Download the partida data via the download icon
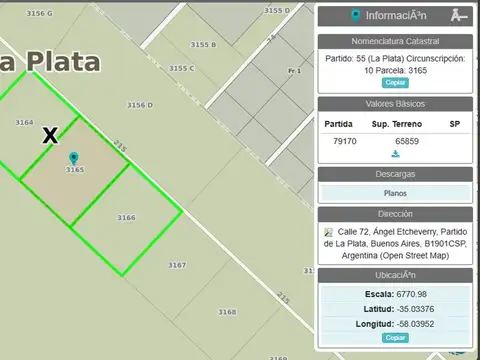Image resolution: width=480 pixels, height=360 pixels. coord(395,154)
